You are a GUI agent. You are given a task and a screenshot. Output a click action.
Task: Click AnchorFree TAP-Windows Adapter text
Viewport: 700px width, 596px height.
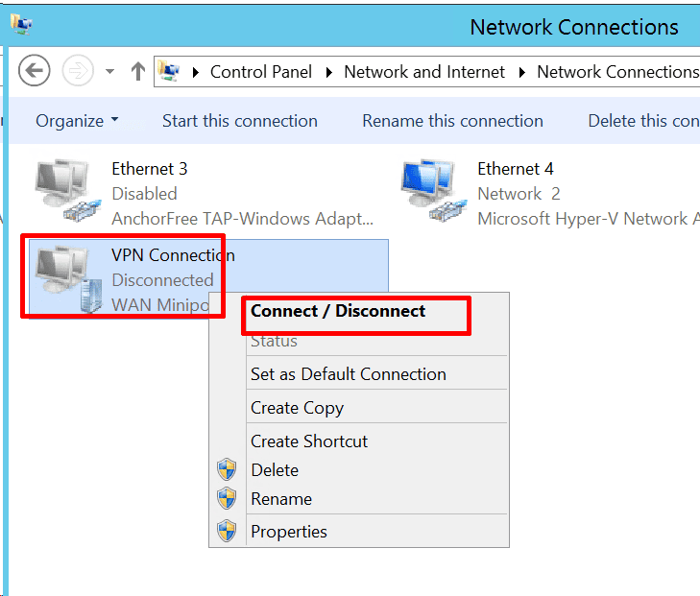pos(242,219)
